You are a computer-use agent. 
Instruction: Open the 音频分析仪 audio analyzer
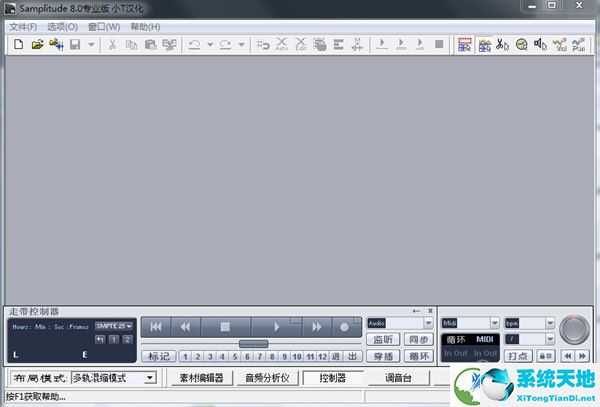pyautogui.click(x=267, y=378)
